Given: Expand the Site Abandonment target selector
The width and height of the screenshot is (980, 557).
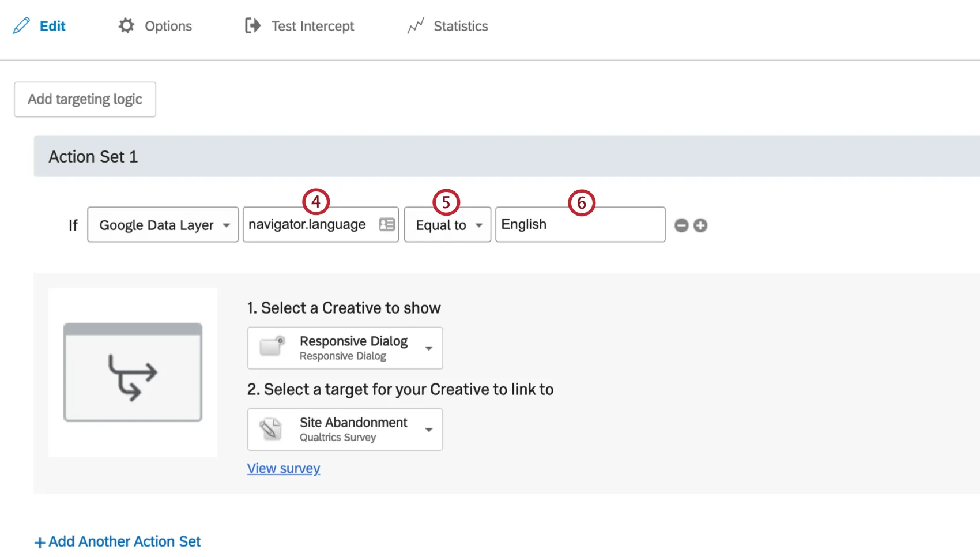Looking at the screenshot, I should click(x=429, y=430).
